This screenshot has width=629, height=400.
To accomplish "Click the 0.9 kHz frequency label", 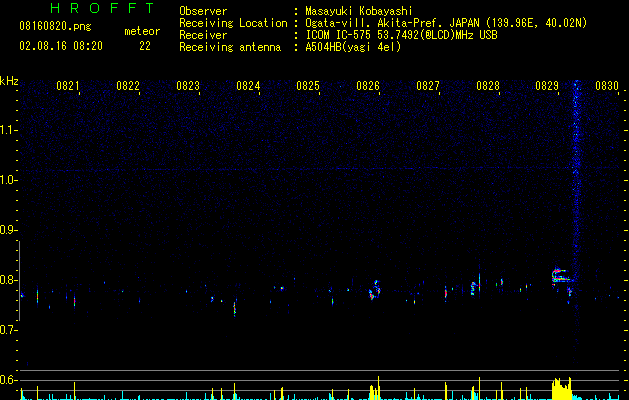I will pos(8,230).
